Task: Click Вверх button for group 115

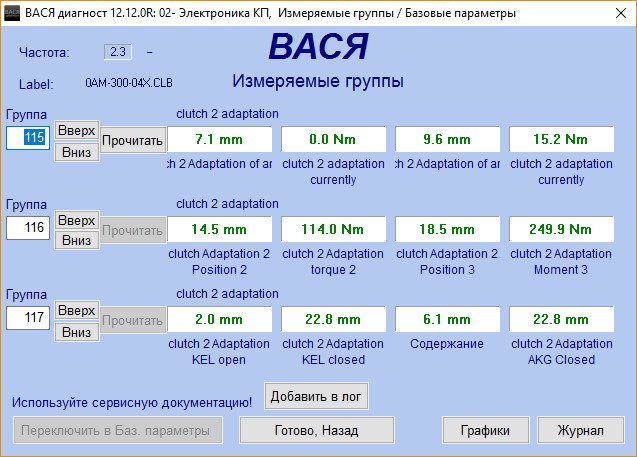Action: coord(77,130)
